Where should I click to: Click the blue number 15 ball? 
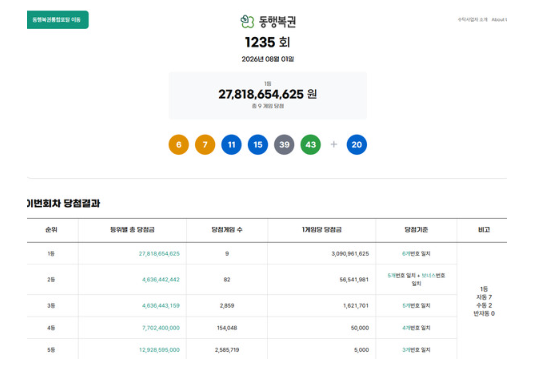click(258, 145)
